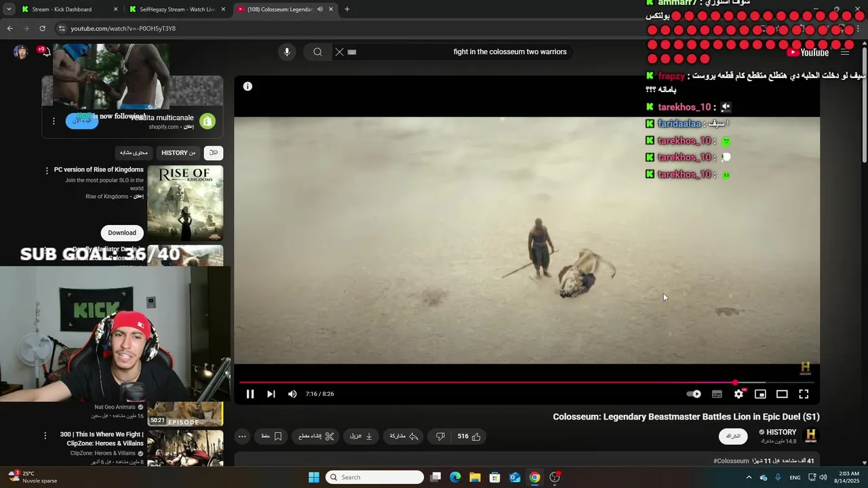Image resolution: width=868 pixels, height=488 pixels.
Task: Subscribe to the HISTORY channel
Action: point(733,436)
